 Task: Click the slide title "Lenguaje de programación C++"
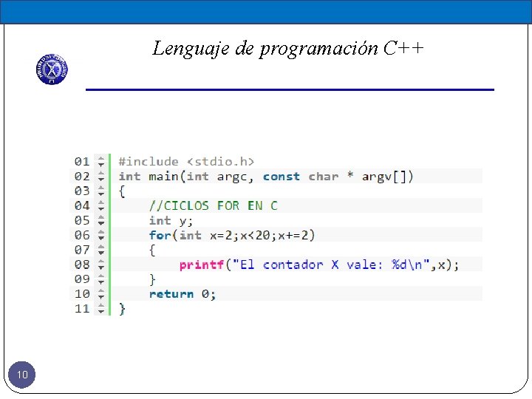coord(288,48)
